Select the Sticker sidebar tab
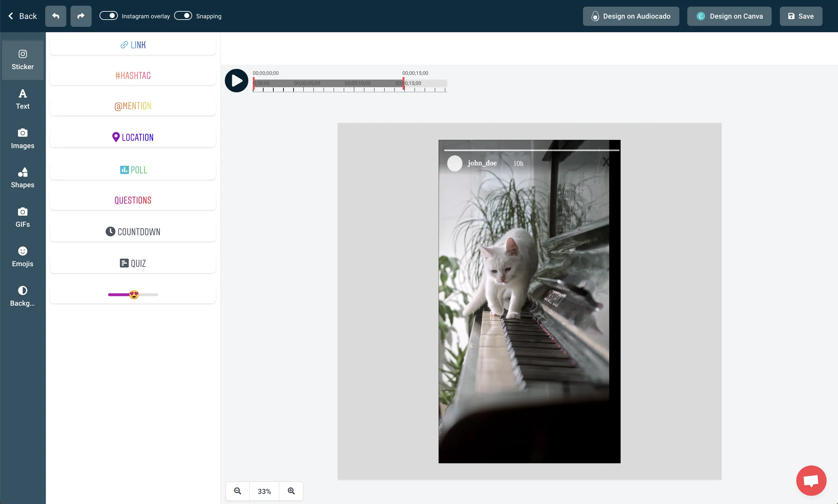The image size is (838, 504). pos(23,60)
